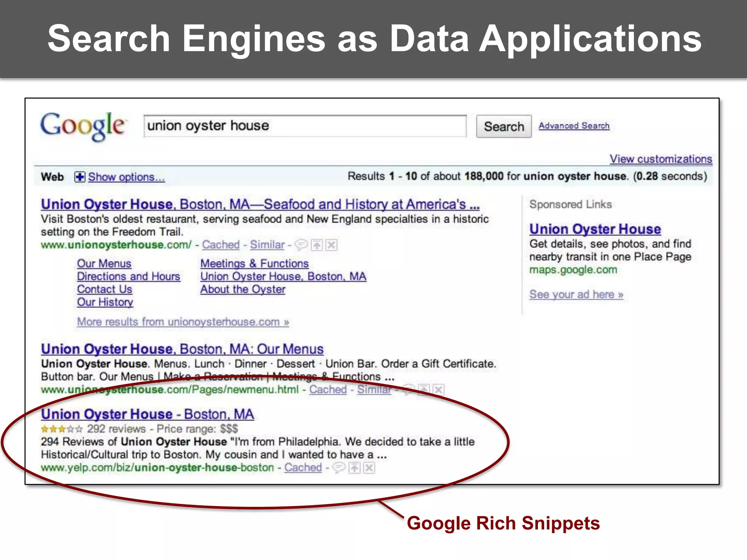
Task: Click Sponsored Links heading
Action: pos(570,205)
